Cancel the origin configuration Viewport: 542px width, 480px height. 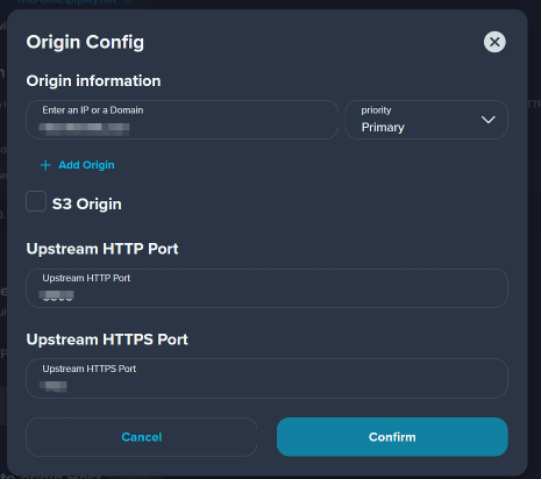(x=141, y=437)
